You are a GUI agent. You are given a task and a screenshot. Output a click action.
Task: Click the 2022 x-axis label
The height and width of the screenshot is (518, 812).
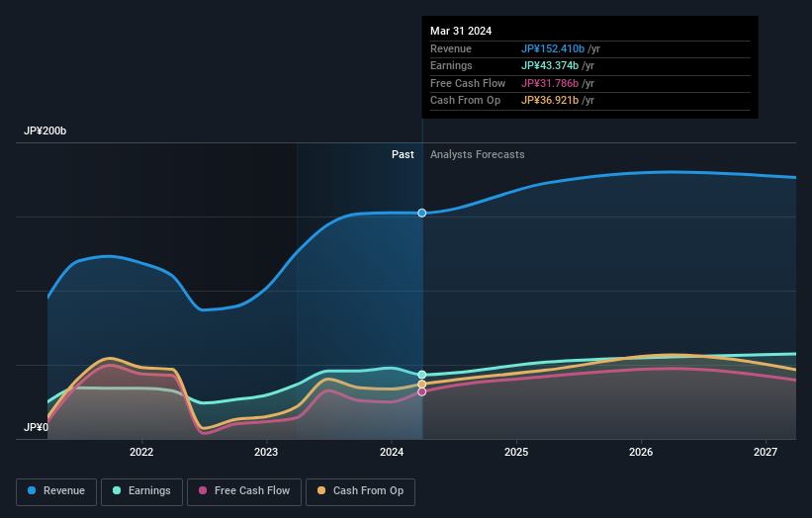coord(141,452)
